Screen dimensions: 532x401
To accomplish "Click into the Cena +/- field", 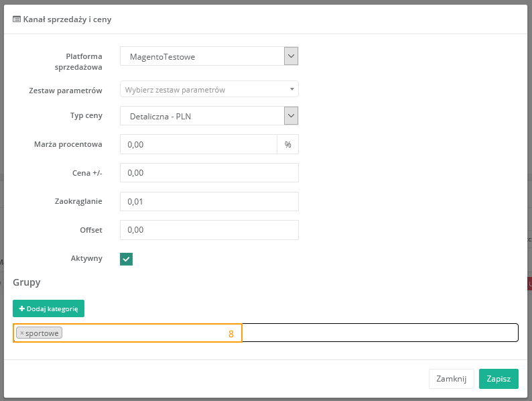I will pyautogui.click(x=208, y=173).
